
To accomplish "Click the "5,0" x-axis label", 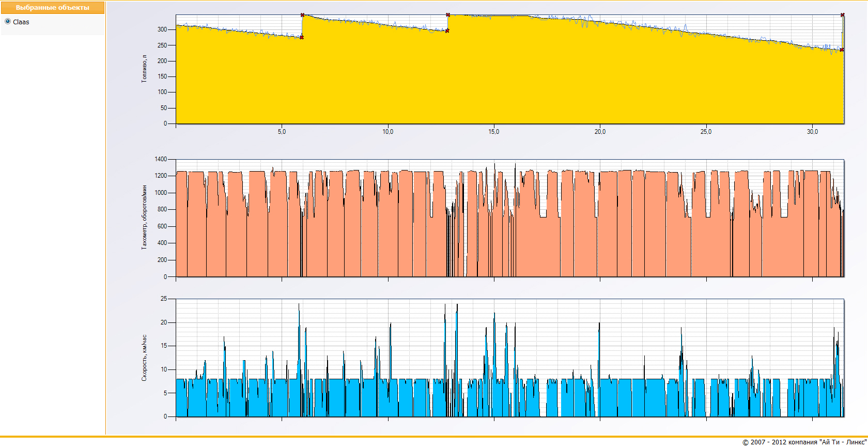I will click(282, 132).
